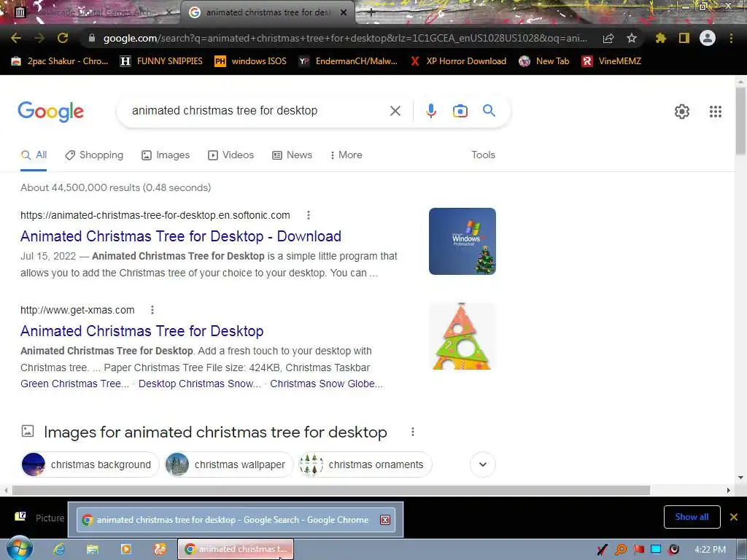The height and width of the screenshot is (560, 747).
Task: Open a new Chrome tab with plus
Action: click(371, 12)
